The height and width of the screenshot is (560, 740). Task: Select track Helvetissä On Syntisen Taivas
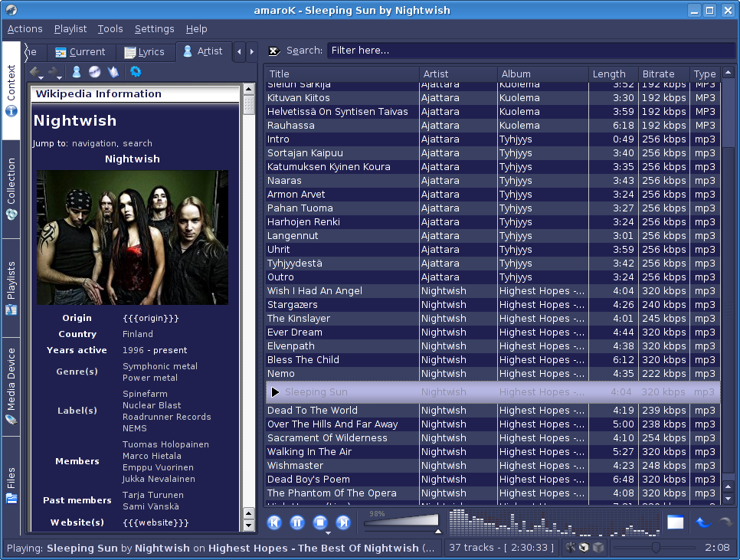[493, 112]
